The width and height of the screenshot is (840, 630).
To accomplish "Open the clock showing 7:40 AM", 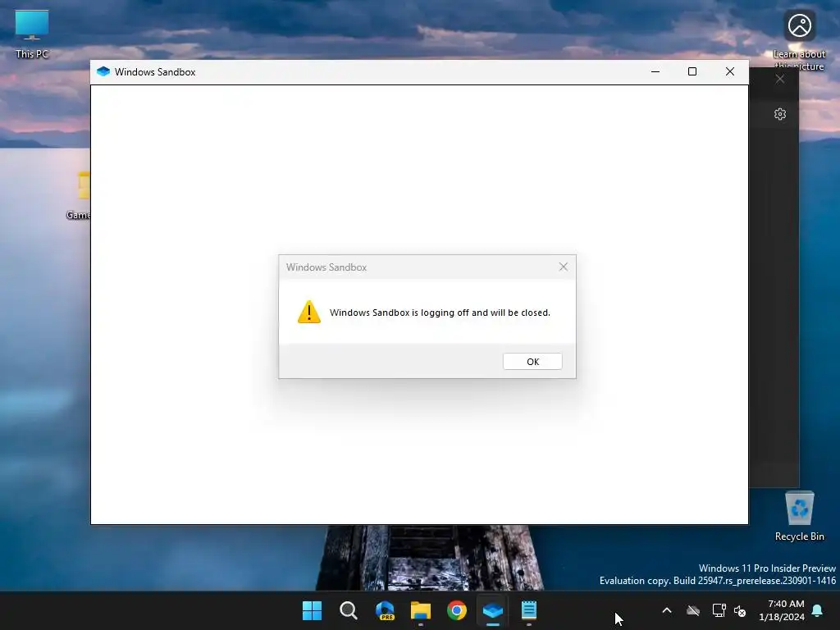I will click(782, 610).
